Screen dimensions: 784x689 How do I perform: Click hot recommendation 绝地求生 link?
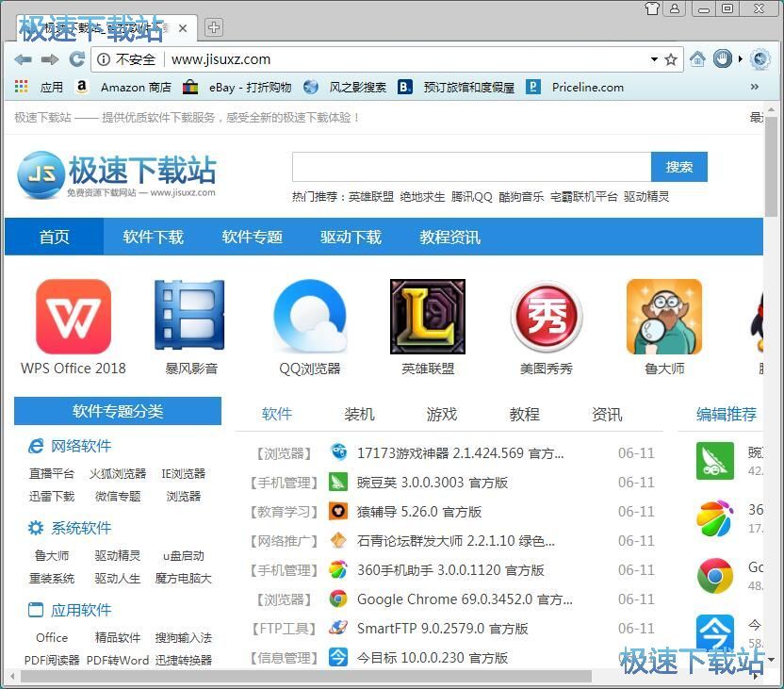(x=422, y=196)
